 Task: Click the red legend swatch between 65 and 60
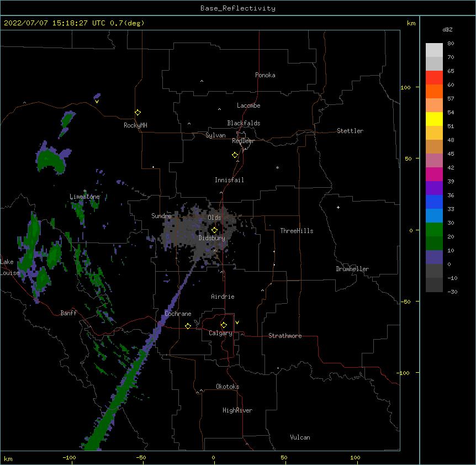[x=434, y=77]
